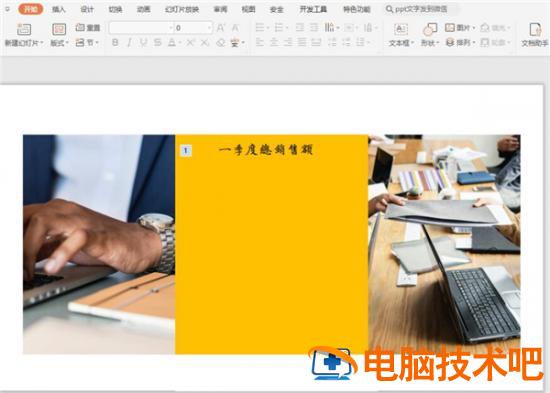Click the 重置 reset button
The width and height of the screenshot is (550, 393).
pos(88,27)
